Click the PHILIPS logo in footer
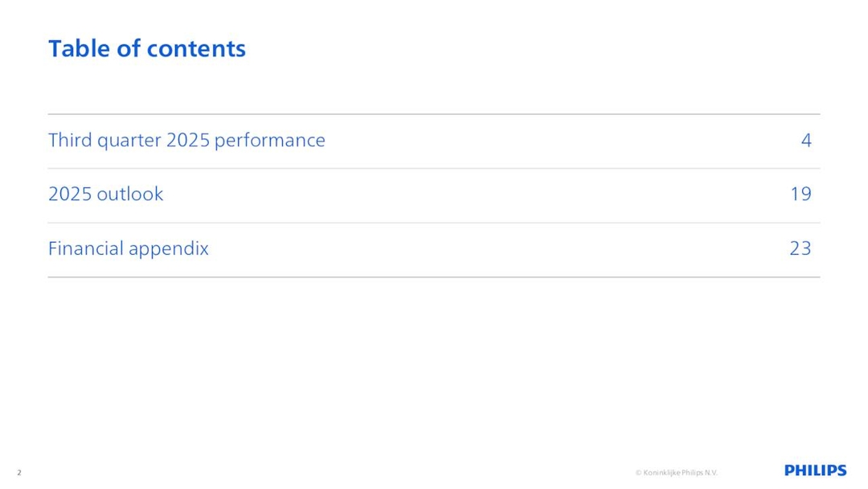Image resolution: width=868 pixels, height=489 pixels. pyautogui.click(x=815, y=471)
